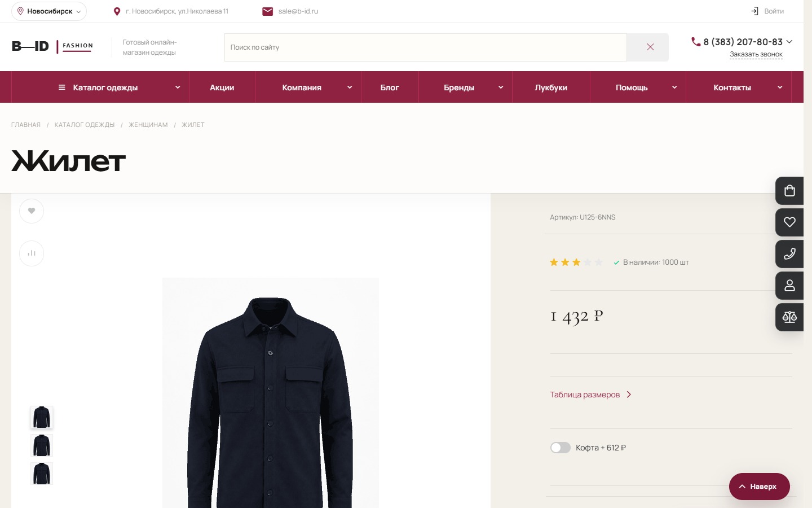
Task: Open the Новосибирск city selector
Action: pos(49,11)
